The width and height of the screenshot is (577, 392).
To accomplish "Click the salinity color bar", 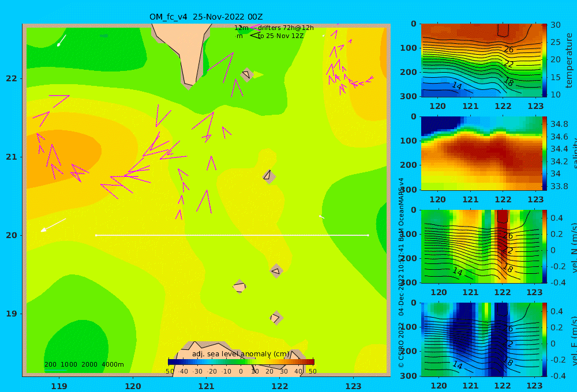I will (545, 153).
